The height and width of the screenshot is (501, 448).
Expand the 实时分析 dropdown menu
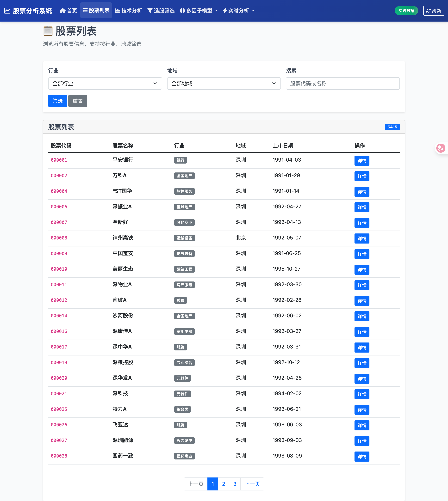(238, 11)
